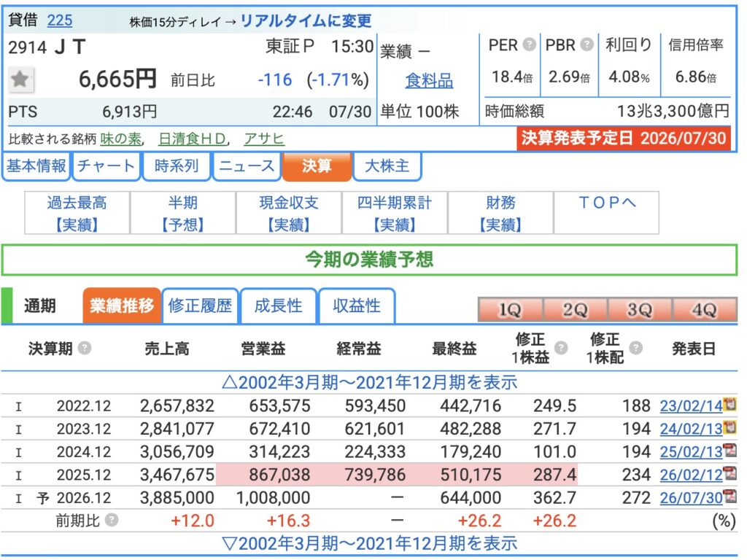This screenshot has width=747, height=560.
Task: Select the 1Q quarter button
Action: point(510,310)
